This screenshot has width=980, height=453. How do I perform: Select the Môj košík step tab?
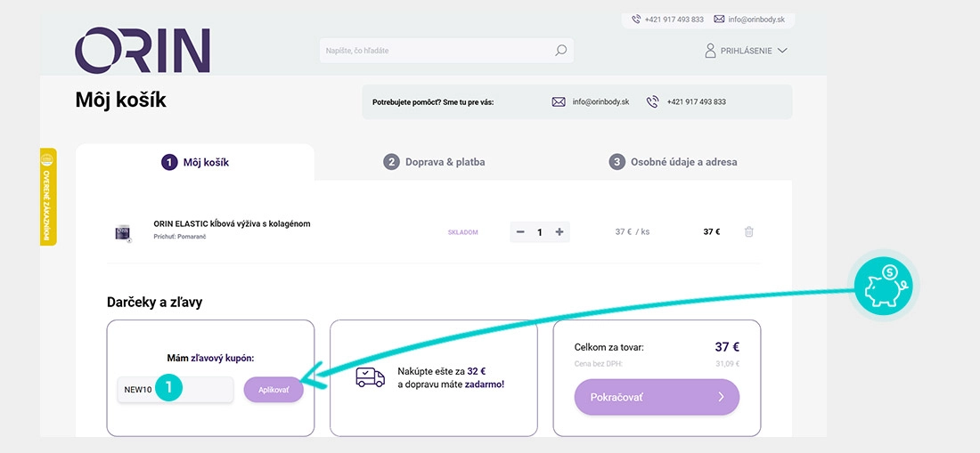[195, 163]
